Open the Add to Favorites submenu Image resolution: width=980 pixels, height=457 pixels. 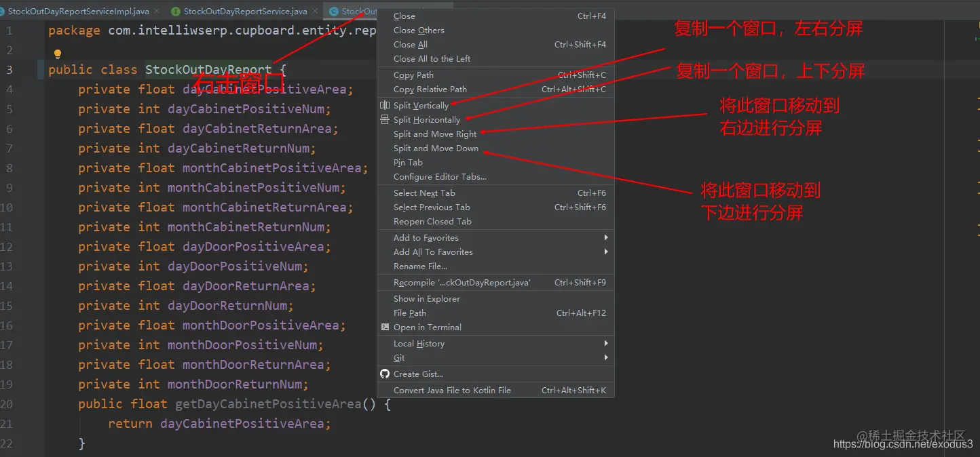pyautogui.click(x=495, y=237)
